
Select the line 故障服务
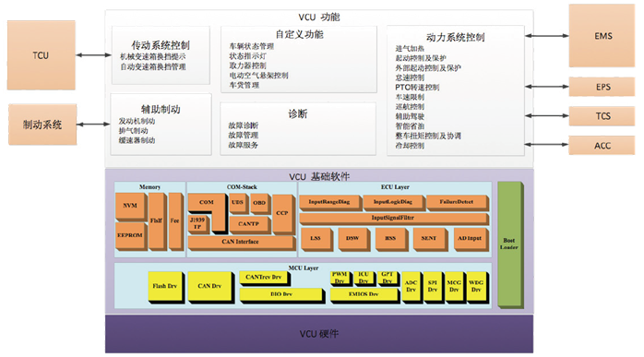[244, 145]
